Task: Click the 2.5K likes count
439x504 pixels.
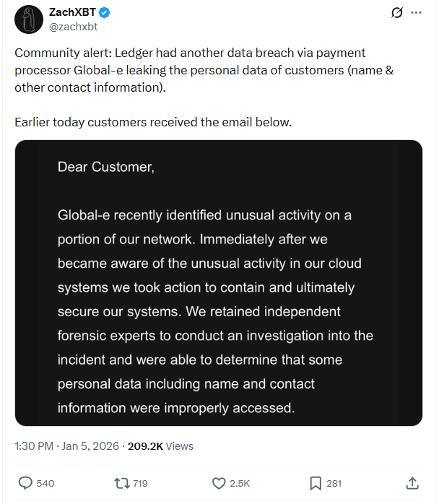Action: click(x=240, y=483)
